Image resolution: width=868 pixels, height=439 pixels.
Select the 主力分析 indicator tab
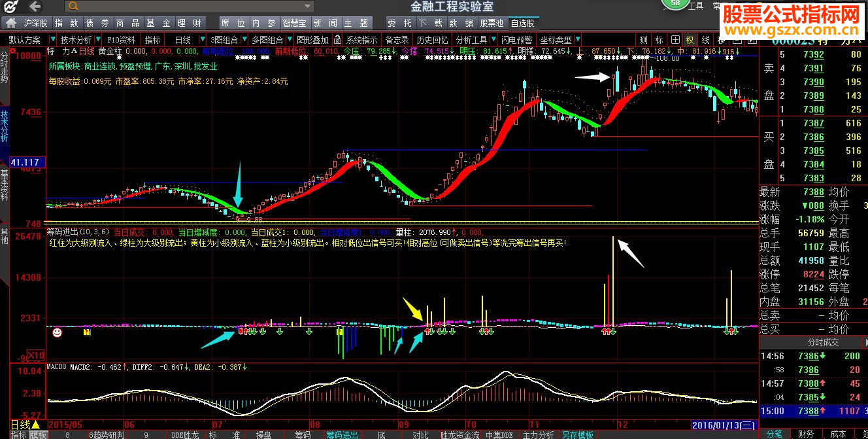[537, 434]
